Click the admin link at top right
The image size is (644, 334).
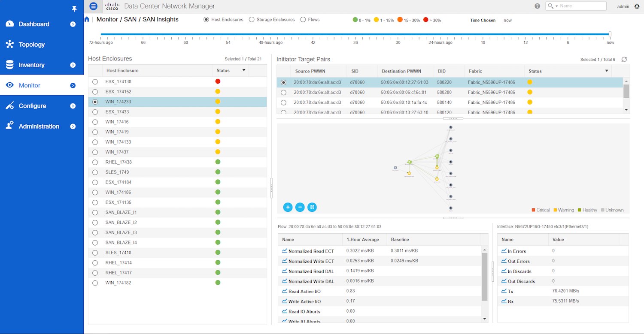pyautogui.click(x=623, y=6)
